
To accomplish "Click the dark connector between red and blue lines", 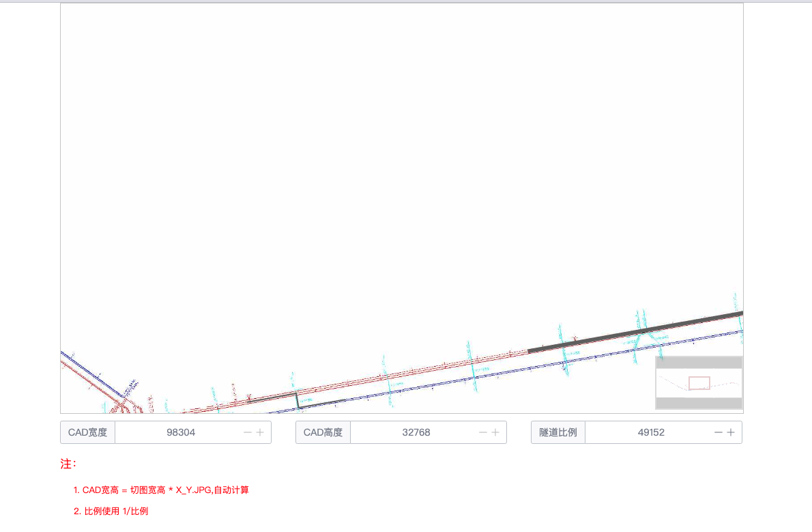I will click(x=298, y=400).
